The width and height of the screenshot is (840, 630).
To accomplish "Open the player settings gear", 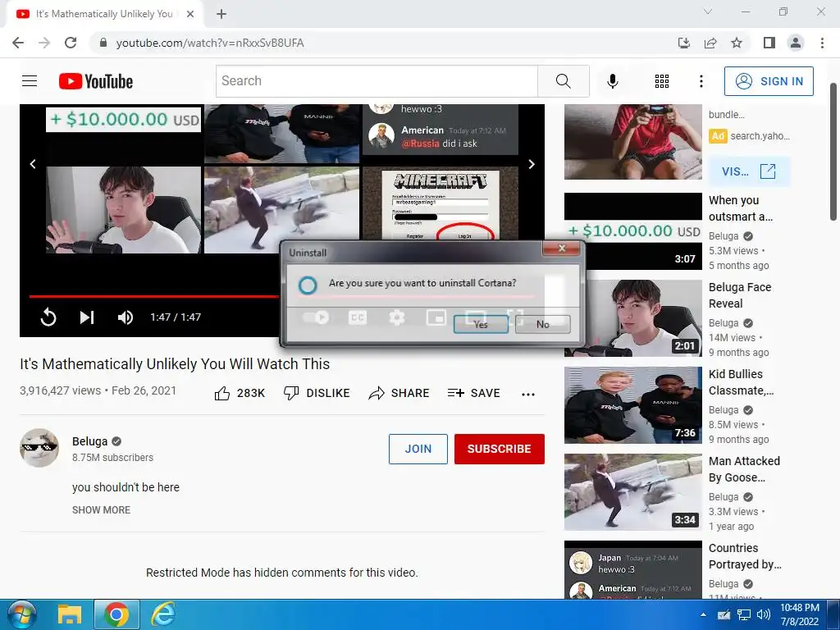I will pos(396,317).
